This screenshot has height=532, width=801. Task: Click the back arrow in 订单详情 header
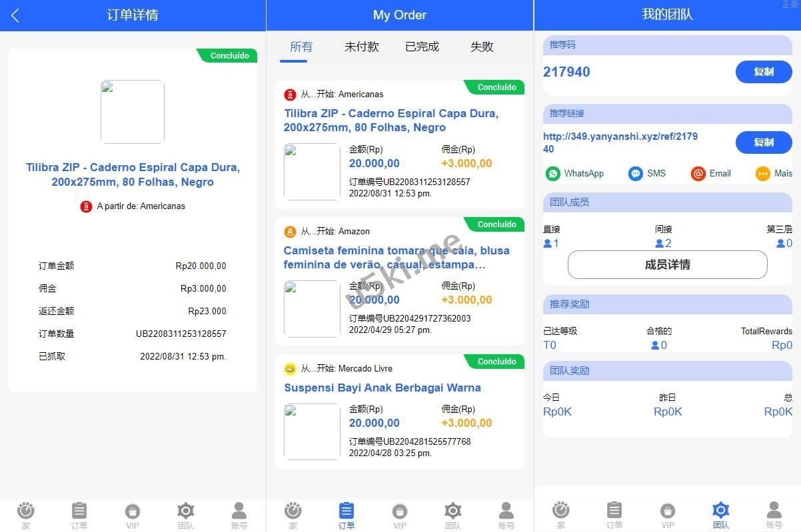click(x=15, y=15)
